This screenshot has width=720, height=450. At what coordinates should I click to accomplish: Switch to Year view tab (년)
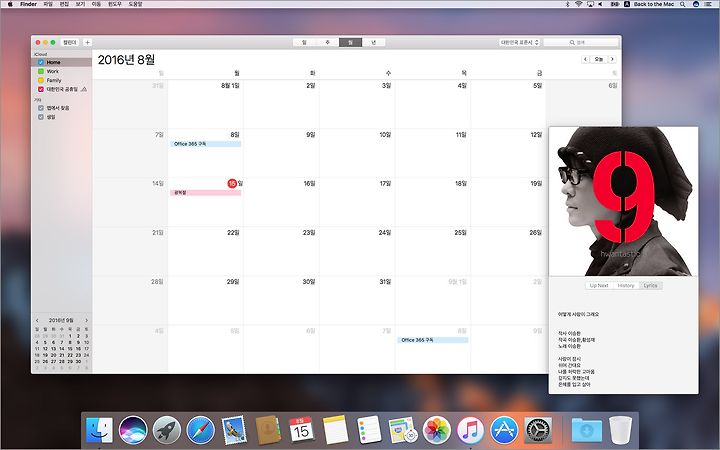click(x=373, y=42)
